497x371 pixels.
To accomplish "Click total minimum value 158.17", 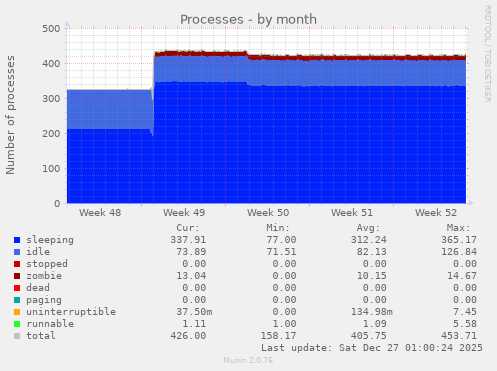I will click(278, 336).
